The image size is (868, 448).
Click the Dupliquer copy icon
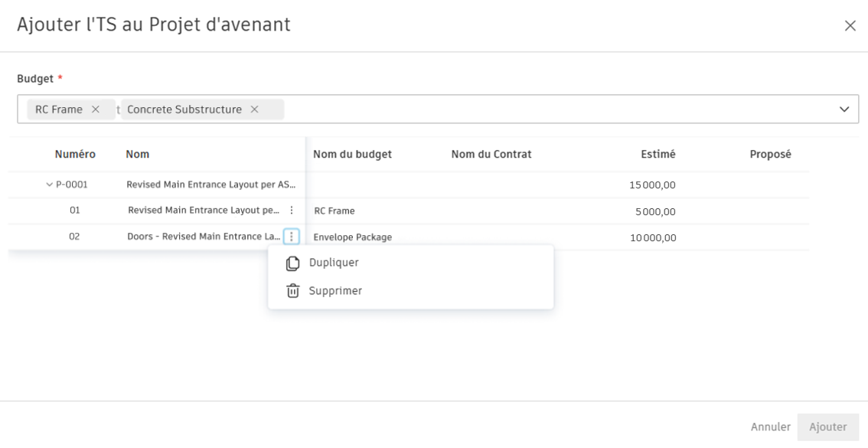click(x=292, y=263)
